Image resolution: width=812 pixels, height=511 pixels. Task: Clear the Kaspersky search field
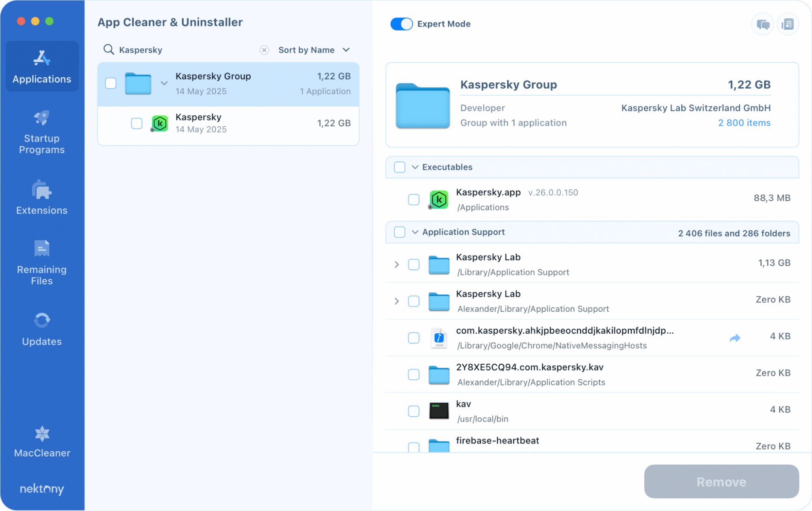tap(264, 50)
